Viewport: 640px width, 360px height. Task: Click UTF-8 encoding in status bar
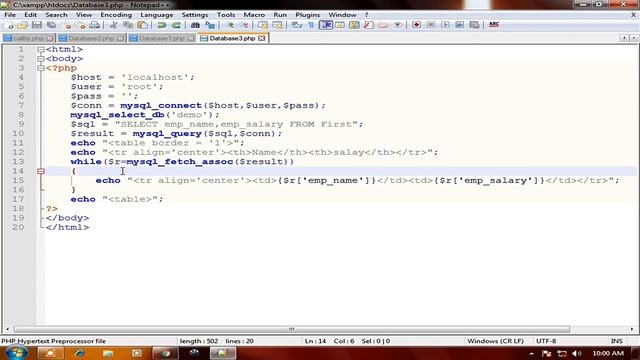pyautogui.click(x=546, y=341)
